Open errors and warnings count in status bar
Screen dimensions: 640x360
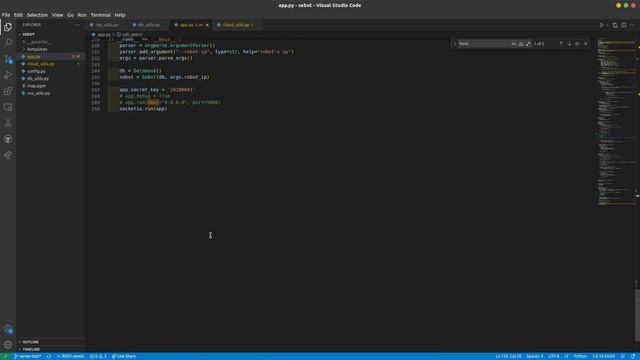98,356
